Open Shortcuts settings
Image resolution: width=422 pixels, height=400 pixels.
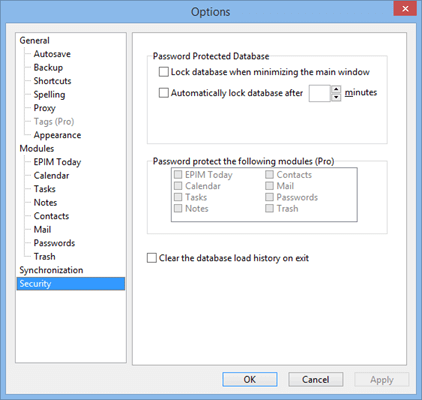point(52,81)
